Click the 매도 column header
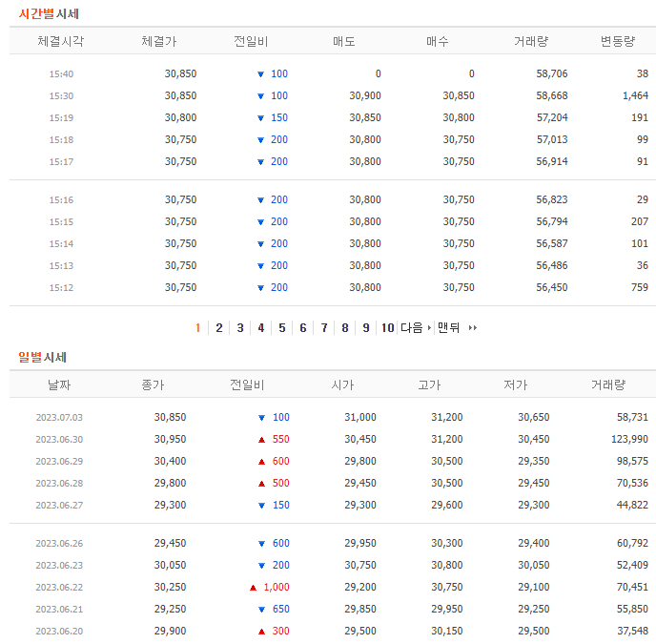Screen dimensions: 656x644 click(344, 41)
